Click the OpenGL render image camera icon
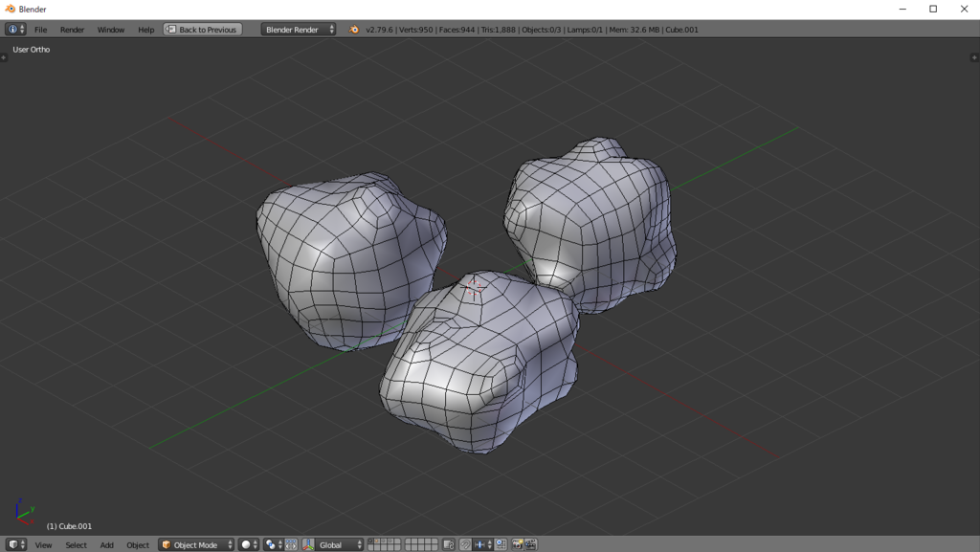The image size is (980, 552). coord(517,544)
